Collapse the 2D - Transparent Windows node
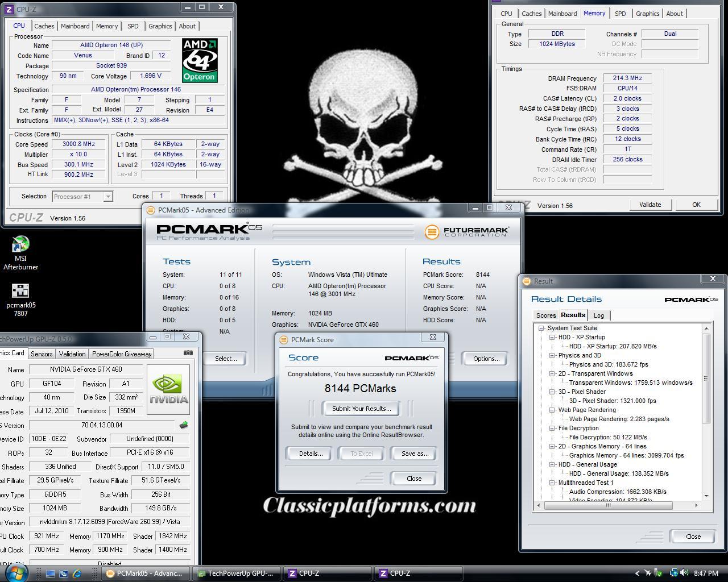 [x=552, y=373]
